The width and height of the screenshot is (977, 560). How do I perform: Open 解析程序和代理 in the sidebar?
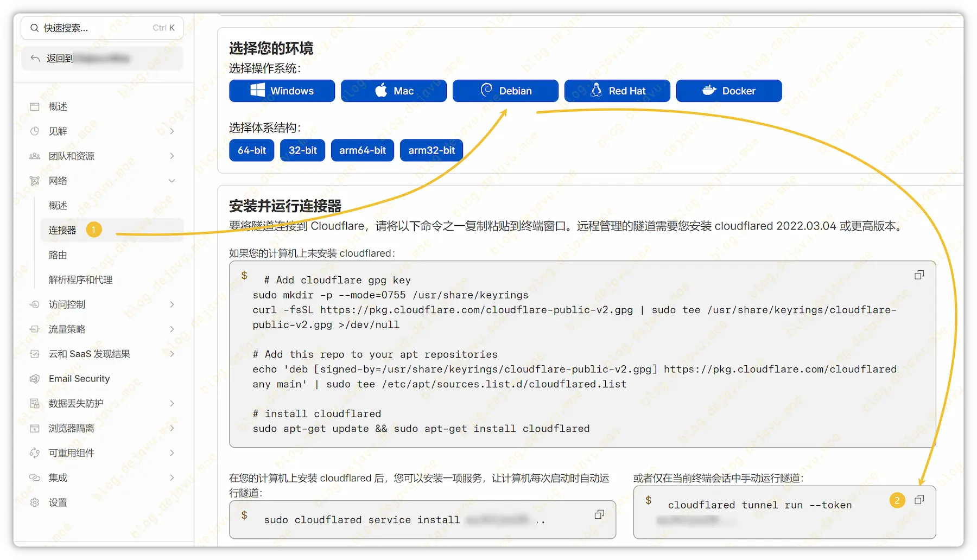pyautogui.click(x=80, y=279)
